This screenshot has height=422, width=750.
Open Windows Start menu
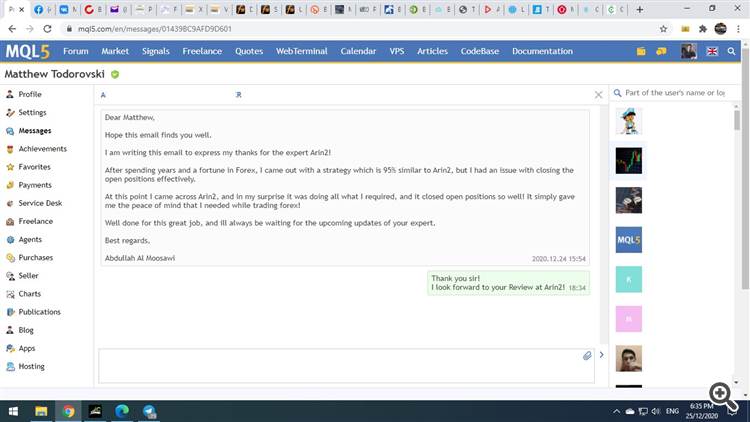[13, 411]
